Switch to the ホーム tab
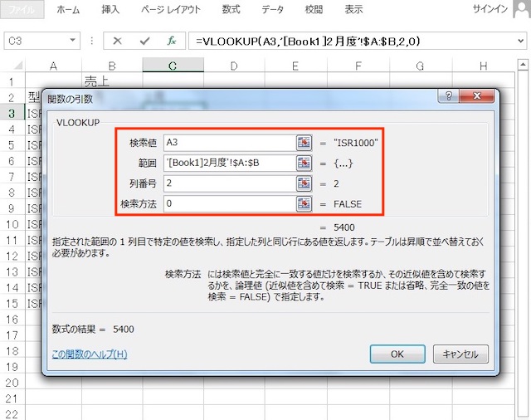 (x=68, y=9)
